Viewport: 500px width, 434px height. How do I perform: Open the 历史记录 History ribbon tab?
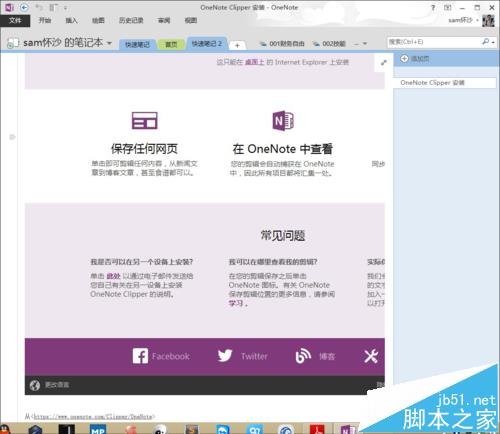pyautogui.click(x=131, y=20)
